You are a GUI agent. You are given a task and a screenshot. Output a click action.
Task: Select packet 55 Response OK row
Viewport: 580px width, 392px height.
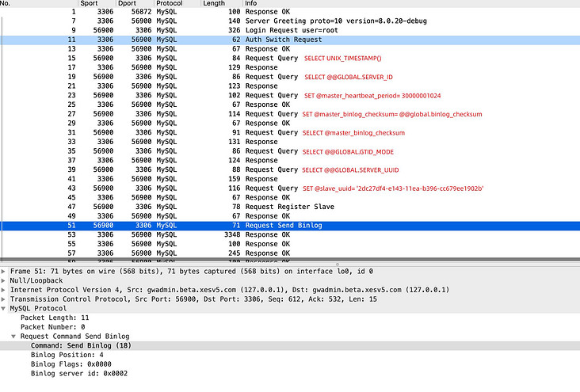coord(290,244)
